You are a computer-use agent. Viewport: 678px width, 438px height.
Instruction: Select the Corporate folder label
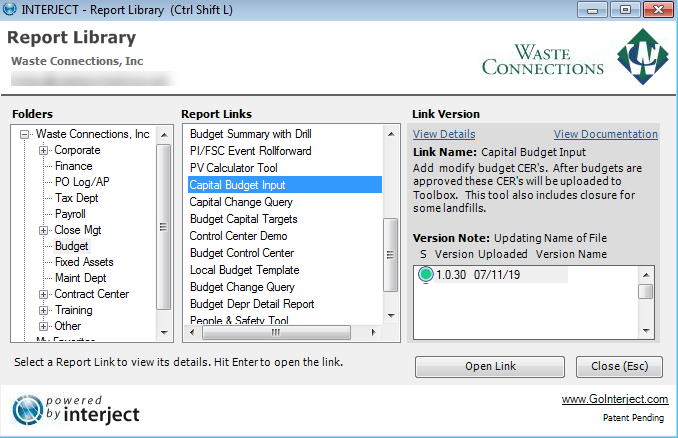[x=77, y=150]
